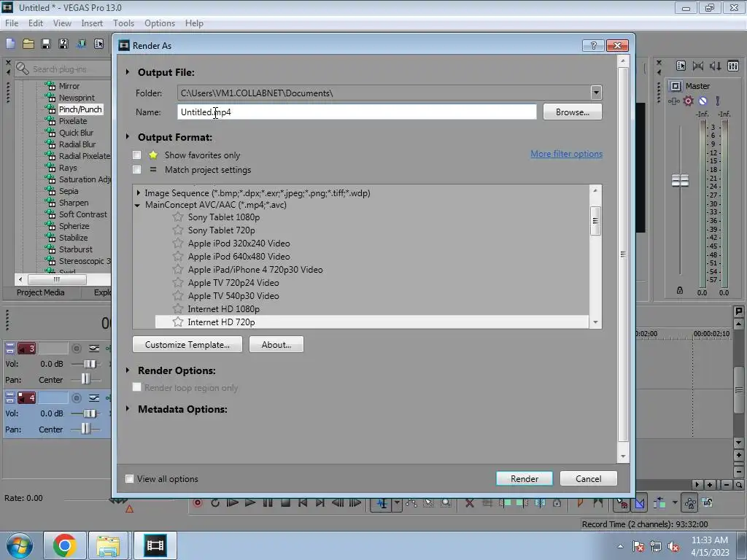This screenshot has height=560, width=747.
Task: Save project using the floppy disk icon
Action: [46, 44]
